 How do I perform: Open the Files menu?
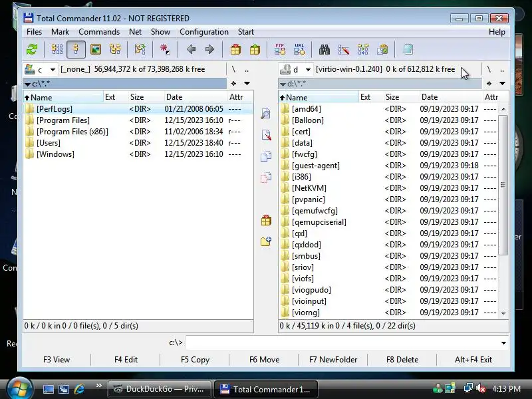click(35, 32)
